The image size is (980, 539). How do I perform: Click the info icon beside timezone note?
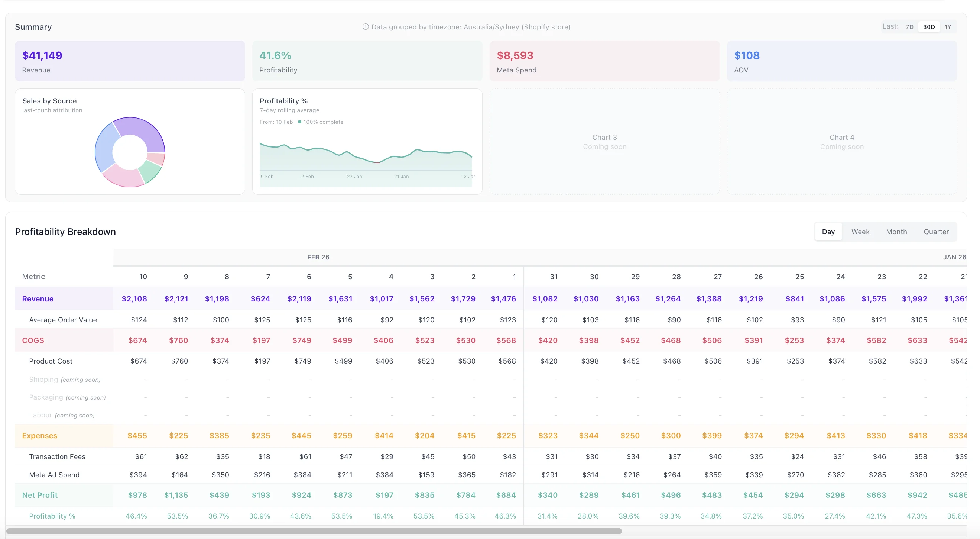pyautogui.click(x=365, y=27)
